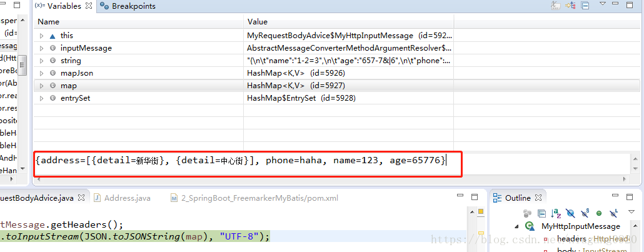Expand the string variable
The height and width of the screenshot is (252, 644).
[41, 61]
